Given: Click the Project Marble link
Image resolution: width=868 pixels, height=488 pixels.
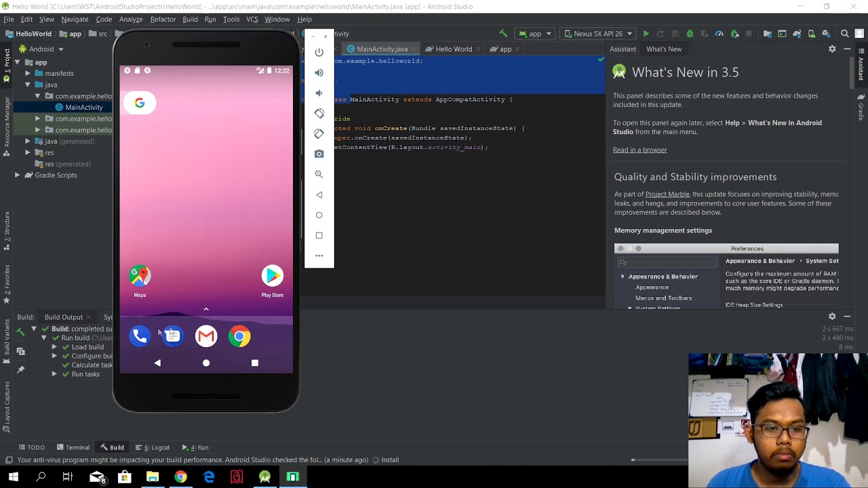Looking at the screenshot, I should pos(667,194).
